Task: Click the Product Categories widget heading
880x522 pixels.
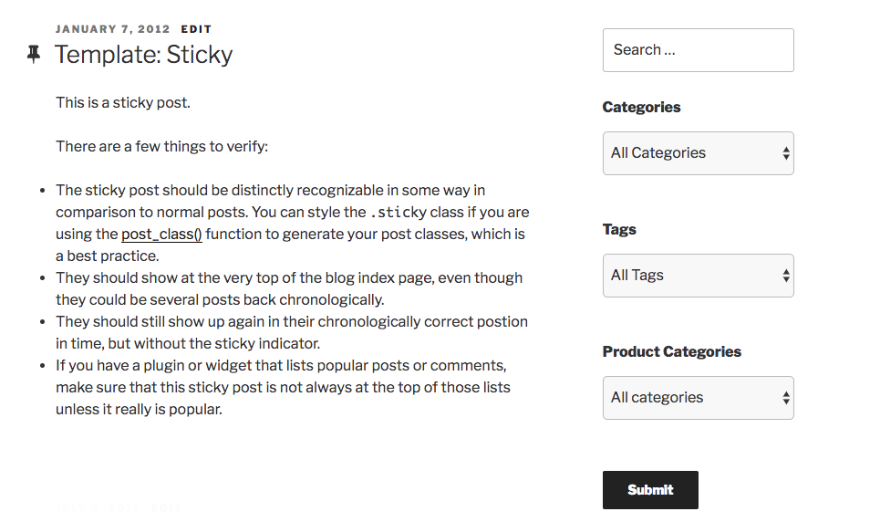Action: [x=671, y=351]
